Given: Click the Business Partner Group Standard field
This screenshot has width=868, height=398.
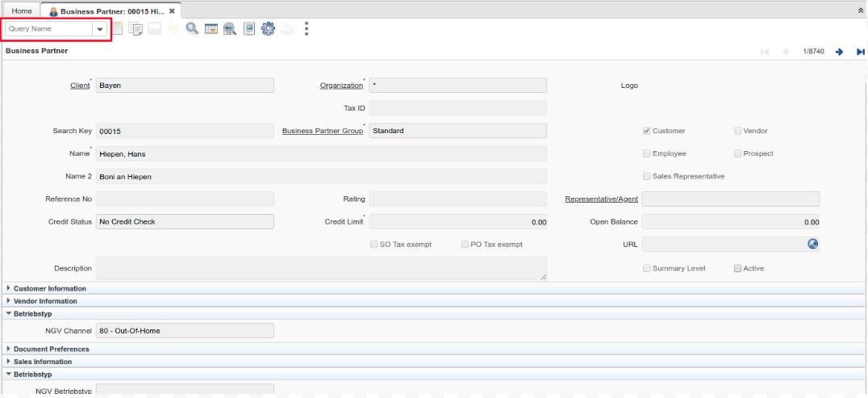Looking at the screenshot, I should (458, 131).
